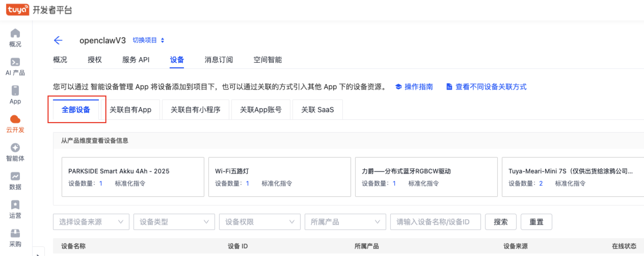
Task: Expand the 设备类型 dropdown
Action: tap(174, 222)
